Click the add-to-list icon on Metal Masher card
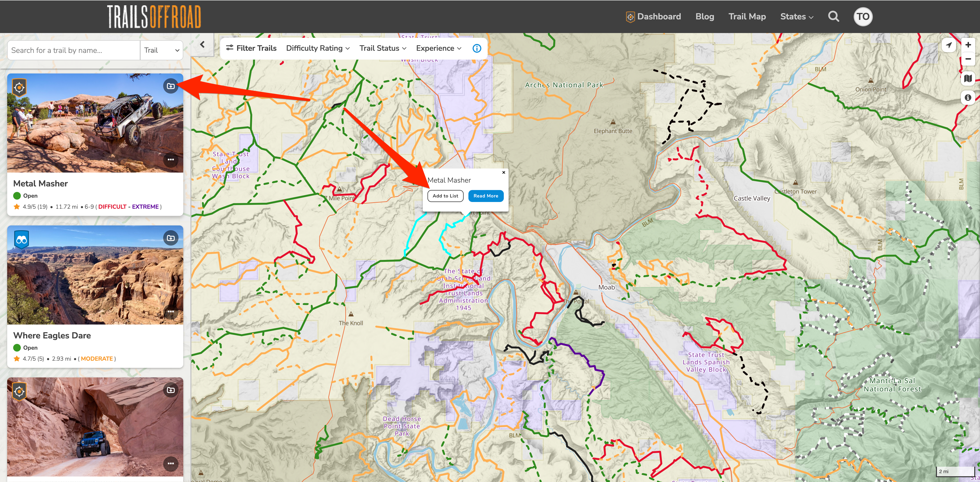Screen dimensions: 980x482 171,86
